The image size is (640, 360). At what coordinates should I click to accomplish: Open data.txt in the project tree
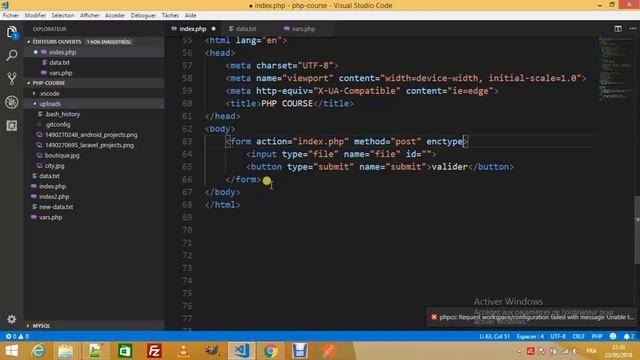coord(49,176)
